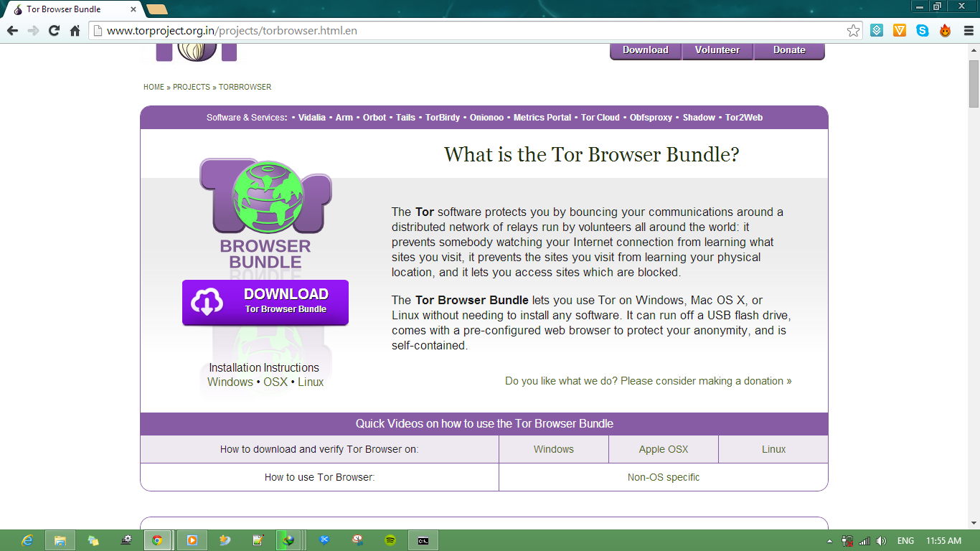Open the Linux video link in table
Image resolution: width=980 pixels, height=551 pixels.
(x=773, y=449)
